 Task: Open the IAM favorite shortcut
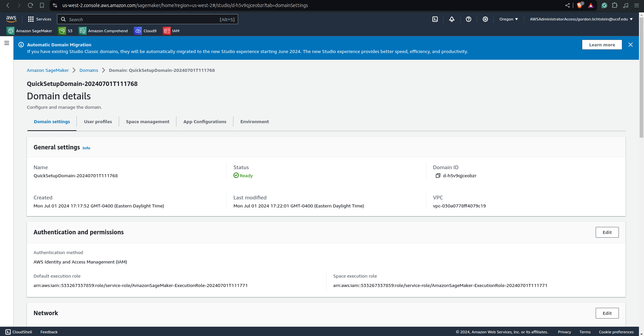(171, 31)
